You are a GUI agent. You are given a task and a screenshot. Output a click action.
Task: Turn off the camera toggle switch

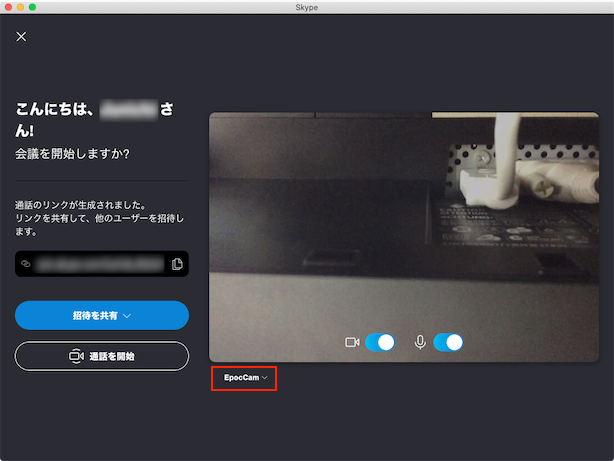pos(380,342)
